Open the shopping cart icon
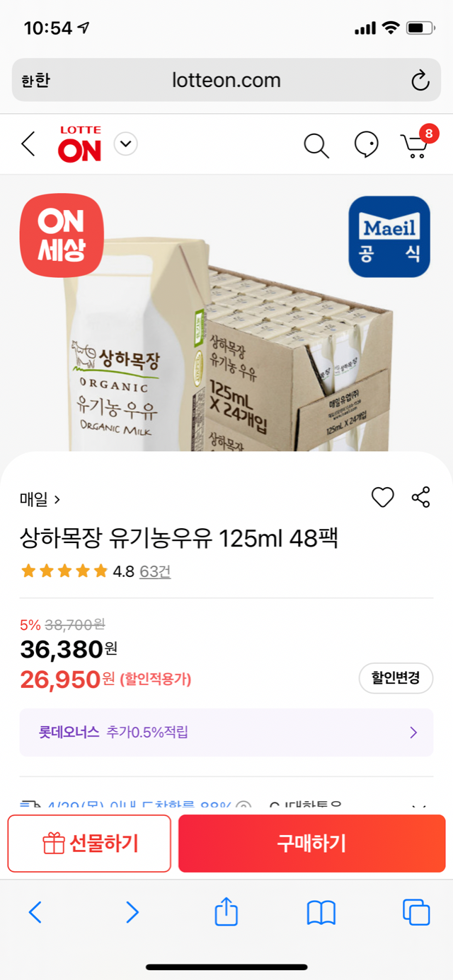453x980 pixels. click(x=415, y=146)
